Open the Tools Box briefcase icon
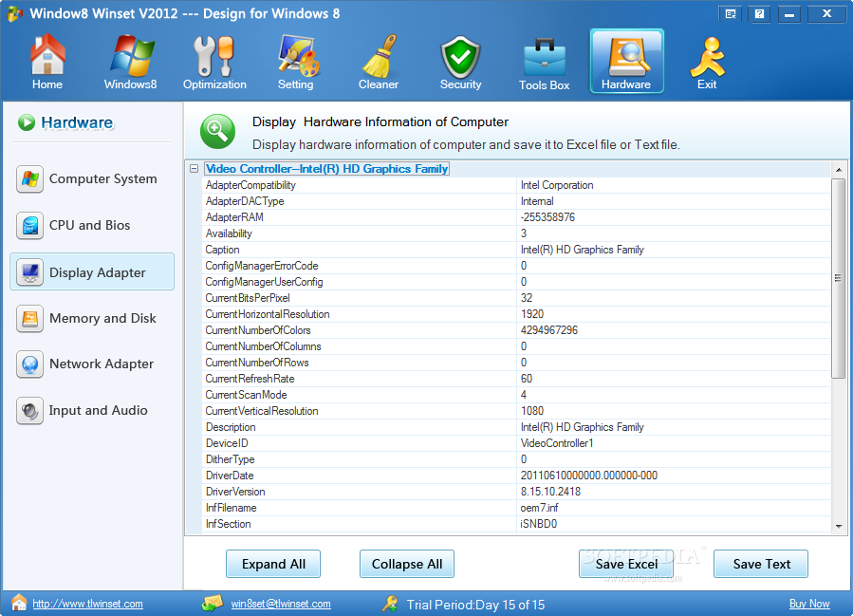The width and height of the screenshot is (853, 616). point(544,58)
